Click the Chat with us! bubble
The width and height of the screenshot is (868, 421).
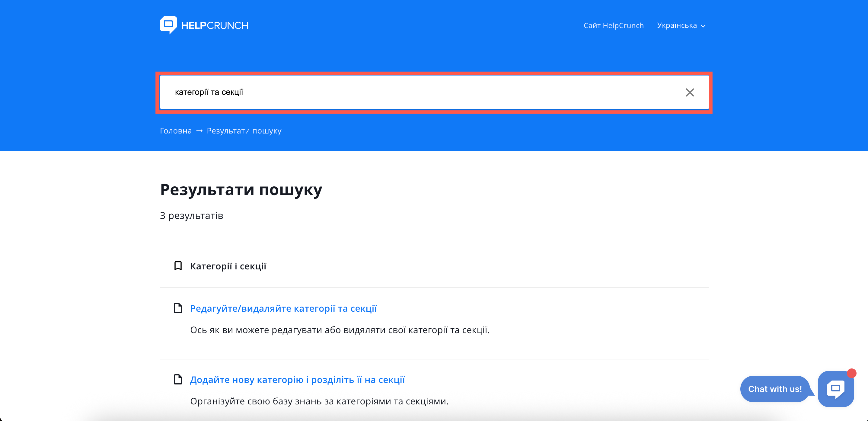pos(775,389)
